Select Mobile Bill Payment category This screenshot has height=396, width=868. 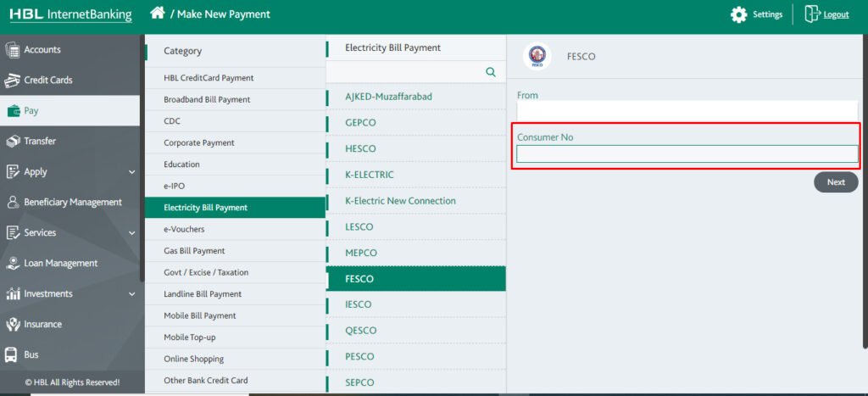(x=236, y=315)
